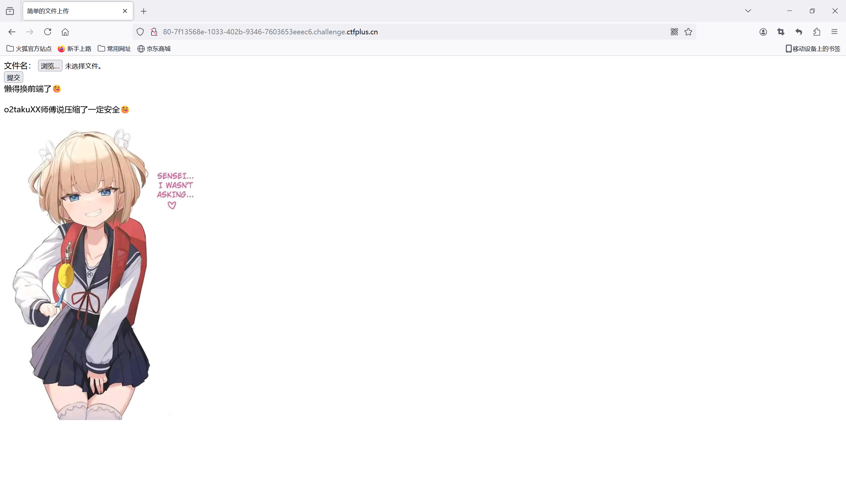Screen dimensions: 846x504
Task: Bookmark this page with star icon
Action: [688, 32]
